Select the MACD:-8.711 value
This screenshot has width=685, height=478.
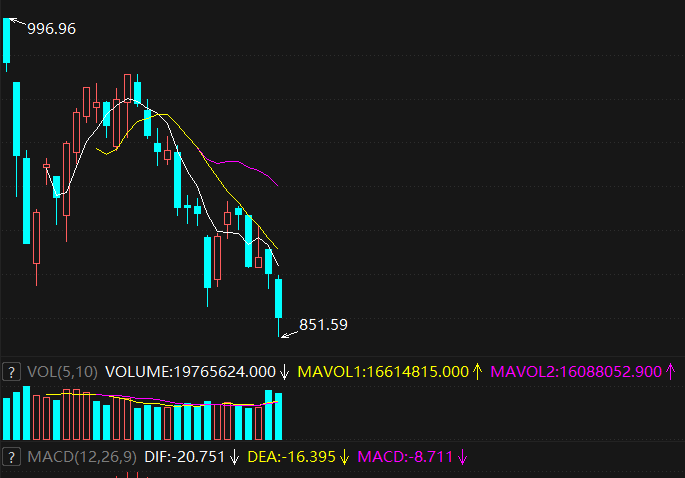point(405,457)
